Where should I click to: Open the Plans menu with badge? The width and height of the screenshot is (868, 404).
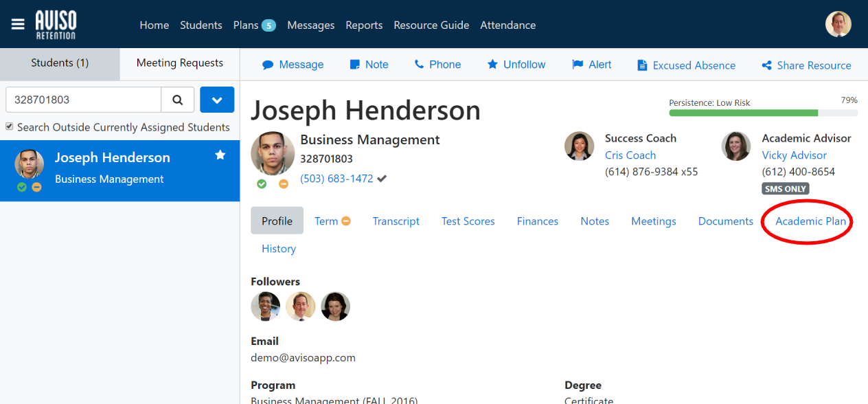(x=254, y=25)
